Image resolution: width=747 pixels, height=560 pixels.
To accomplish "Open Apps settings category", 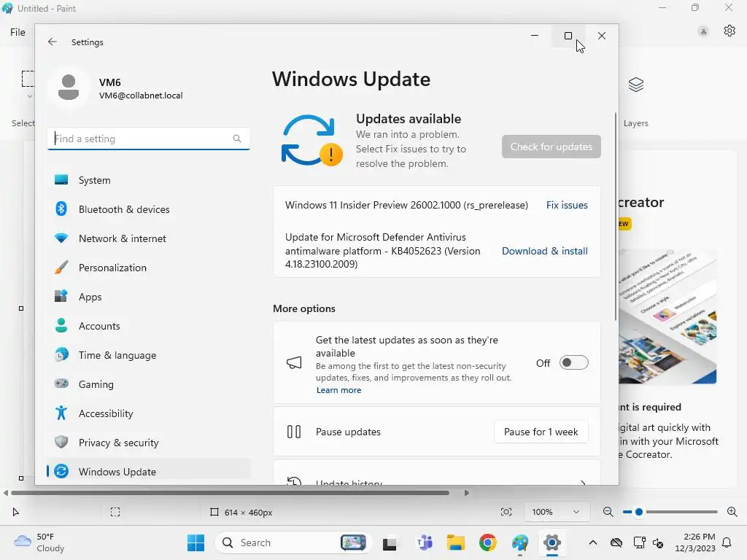I will pos(149,297).
